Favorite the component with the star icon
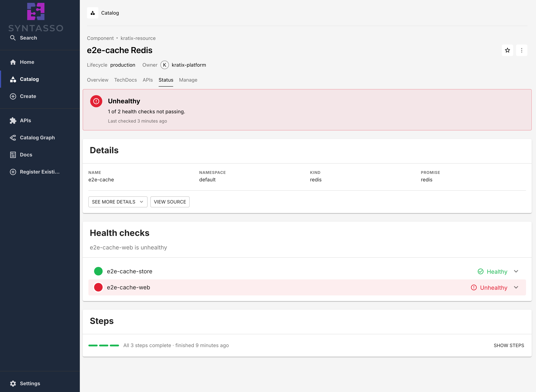536x392 pixels. pyautogui.click(x=507, y=50)
